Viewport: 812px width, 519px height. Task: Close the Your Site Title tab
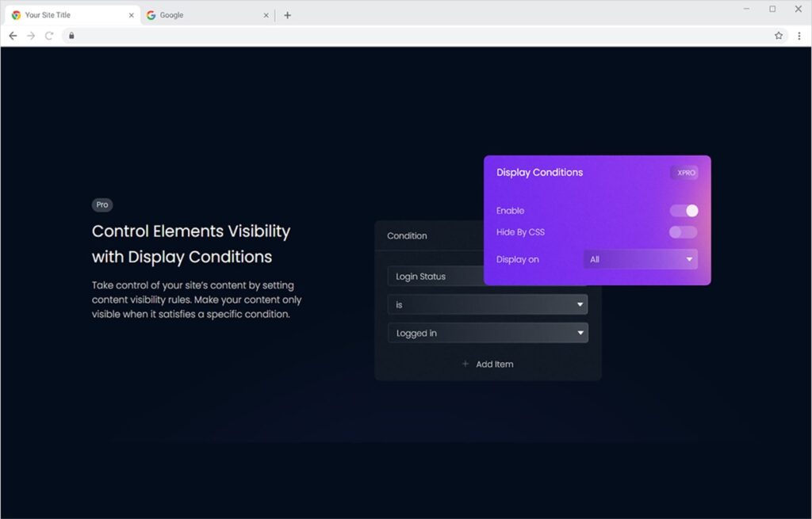(131, 15)
